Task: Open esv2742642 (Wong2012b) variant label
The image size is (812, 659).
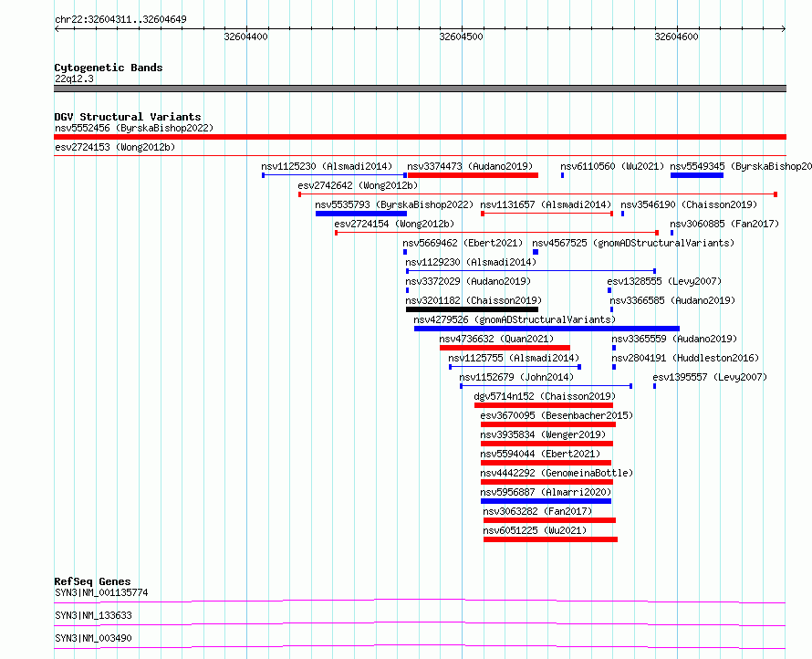Action: (358, 185)
